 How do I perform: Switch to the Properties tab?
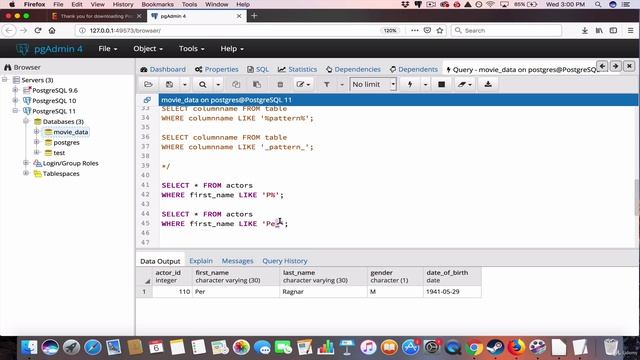pos(216,69)
